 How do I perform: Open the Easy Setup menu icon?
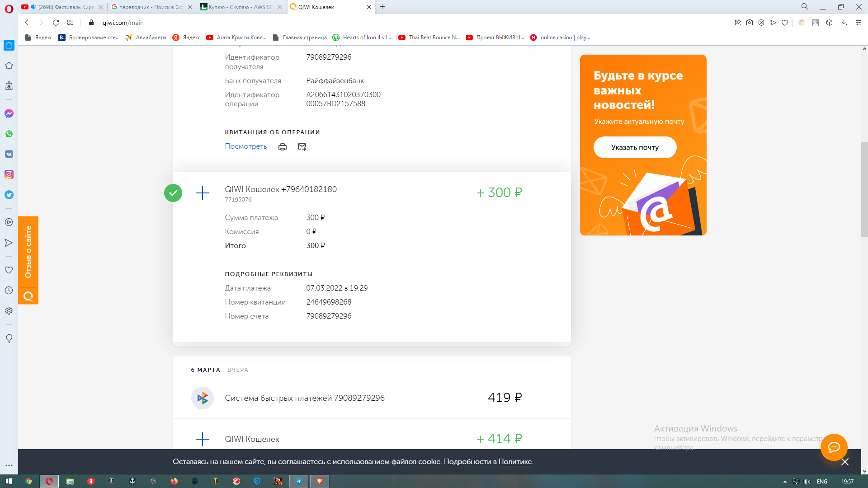[x=859, y=23]
